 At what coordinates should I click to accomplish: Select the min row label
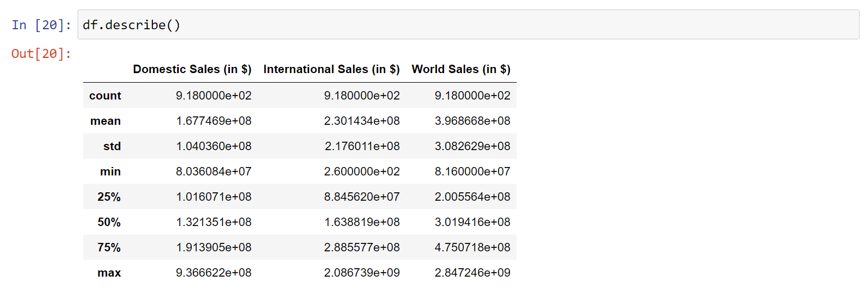point(110,171)
